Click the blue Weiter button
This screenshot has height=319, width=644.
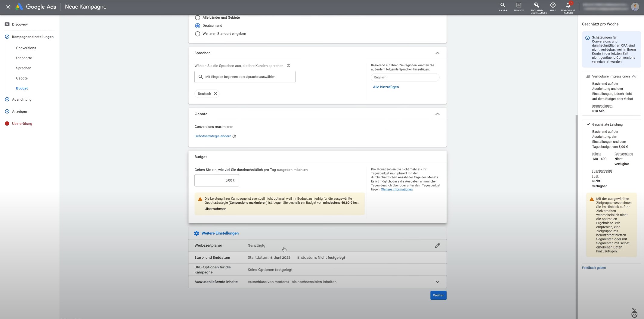(438, 295)
